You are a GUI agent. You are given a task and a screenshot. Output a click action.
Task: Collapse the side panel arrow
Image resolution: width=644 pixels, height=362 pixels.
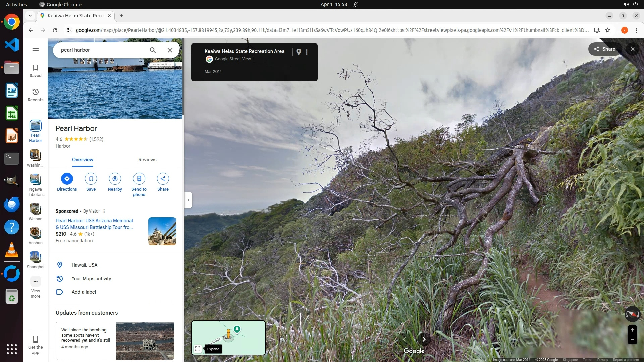coord(189,200)
